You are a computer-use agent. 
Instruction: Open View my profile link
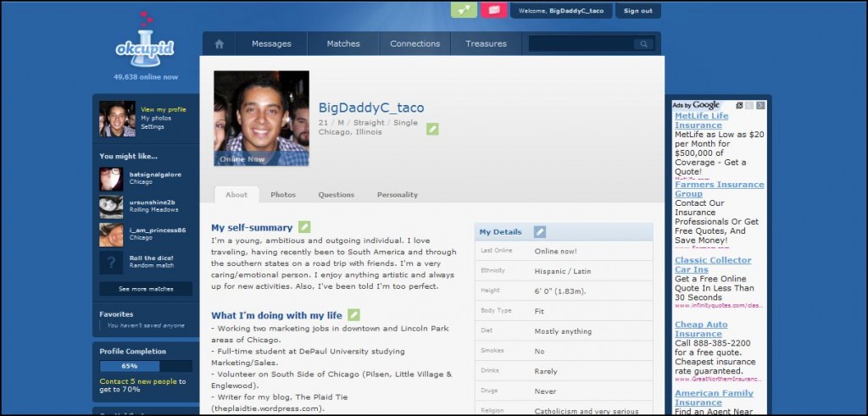[164, 109]
